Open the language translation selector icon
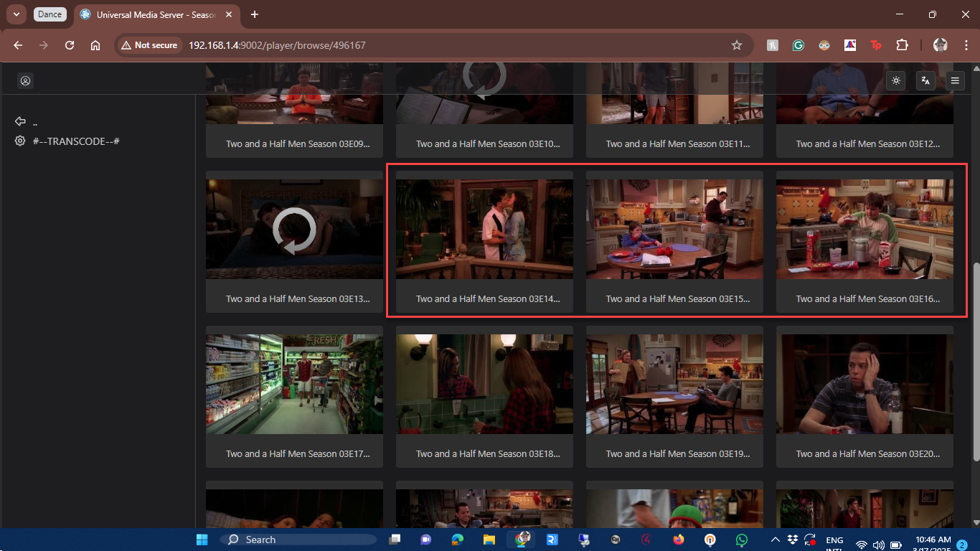The image size is (980, 551). click(x=925, y=81)
